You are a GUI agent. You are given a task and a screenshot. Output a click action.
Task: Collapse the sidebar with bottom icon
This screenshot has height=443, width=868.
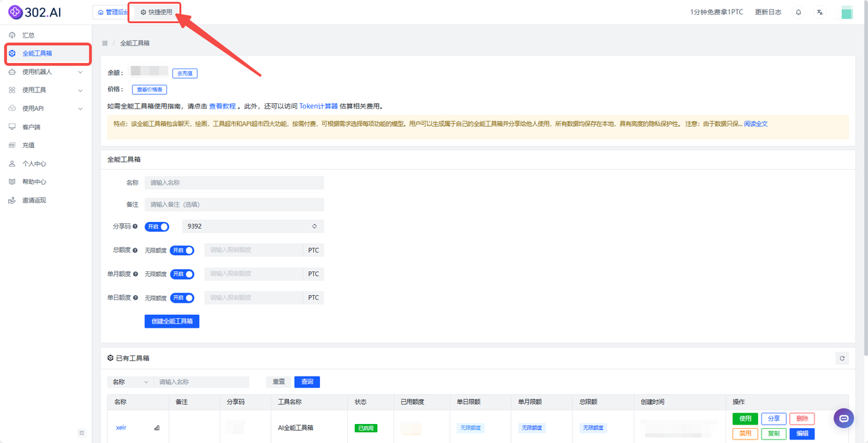coord(82,433)
